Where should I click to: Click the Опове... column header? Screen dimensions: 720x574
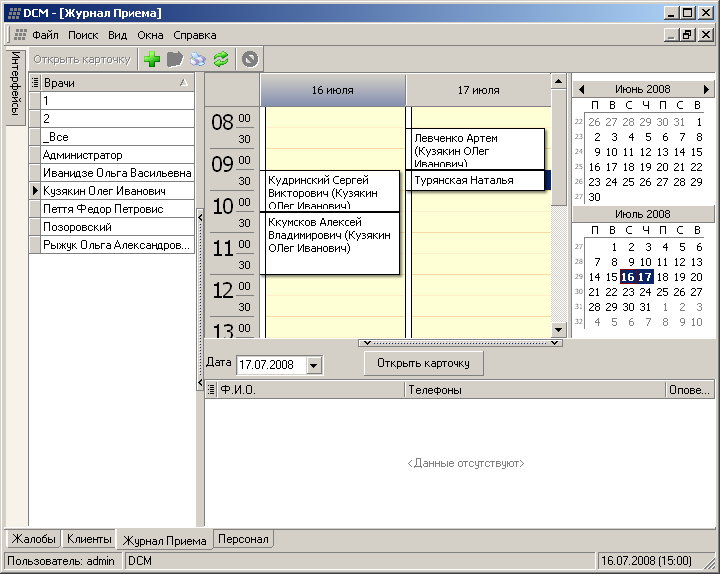[690, 390]
